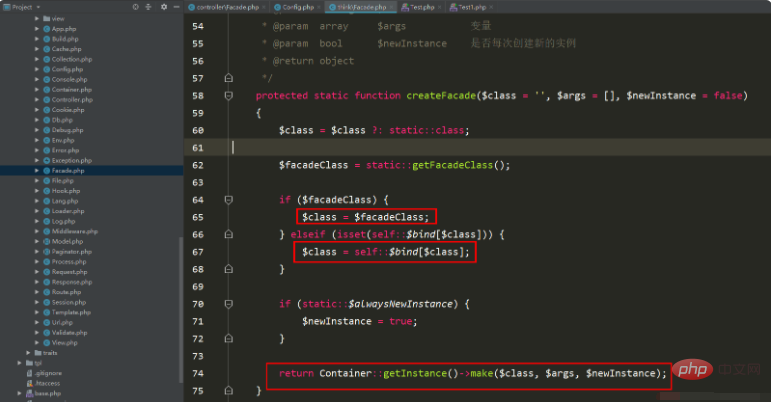Click getFacadeClass method call on line 62
The image size is (771, 402).
452,165
